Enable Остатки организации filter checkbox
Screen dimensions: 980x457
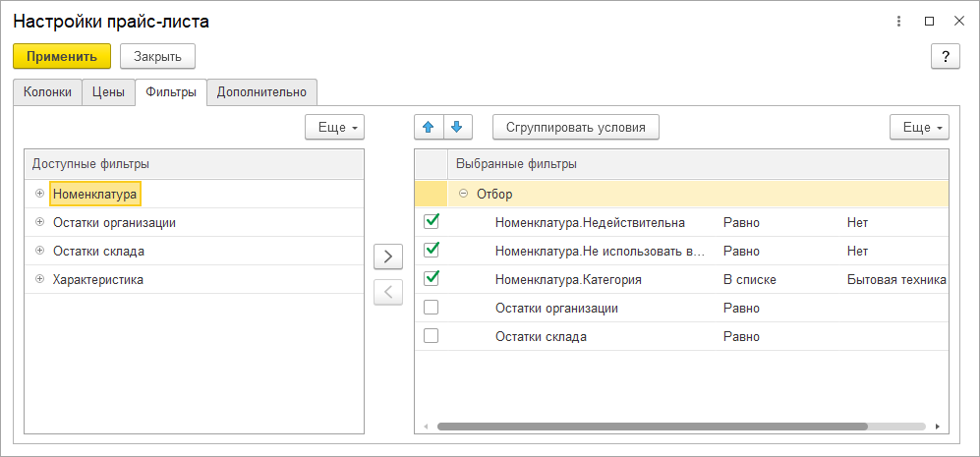point(431,308)
